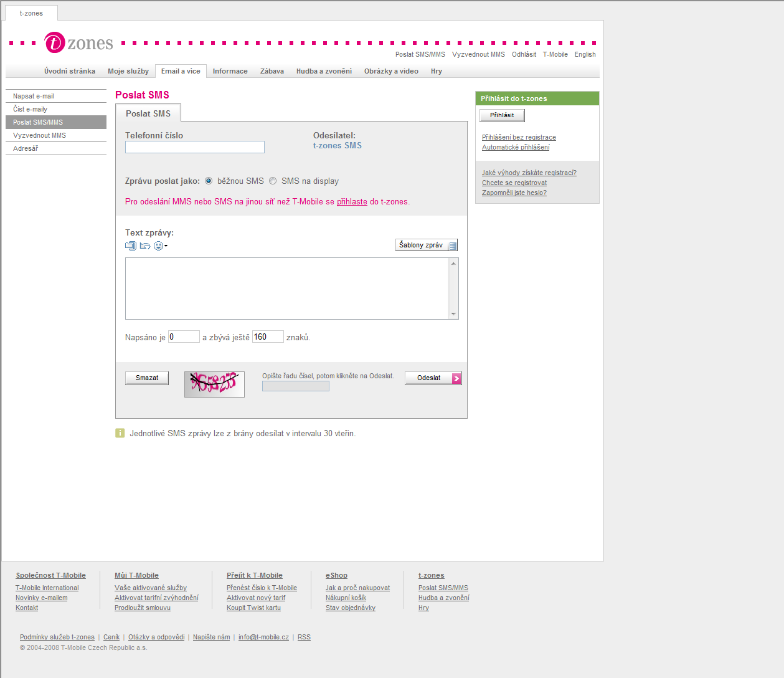Click the remaining characters field showing 160
The width and height of the screenshot is (784, 678).
click(268, 337)
